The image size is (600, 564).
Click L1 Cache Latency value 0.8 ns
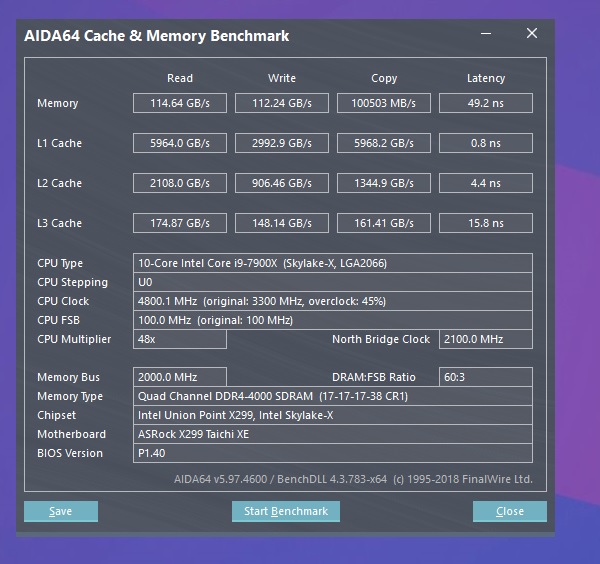486,143
